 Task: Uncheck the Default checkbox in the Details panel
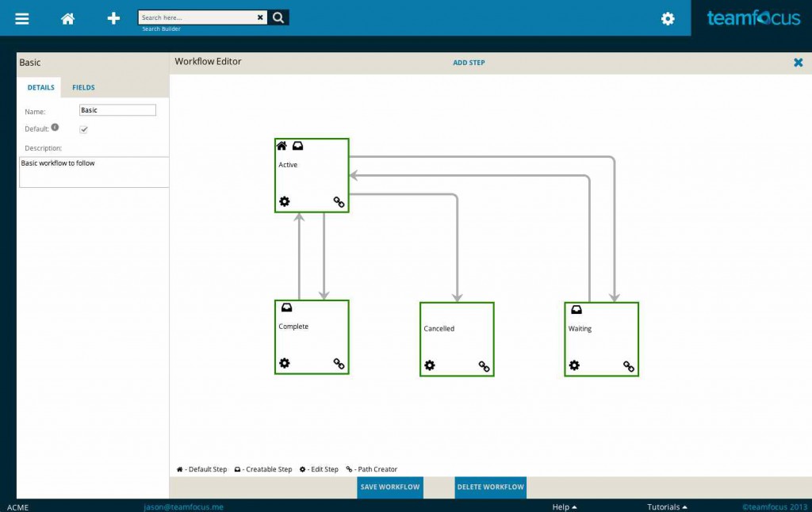click(x=83, y=129)
